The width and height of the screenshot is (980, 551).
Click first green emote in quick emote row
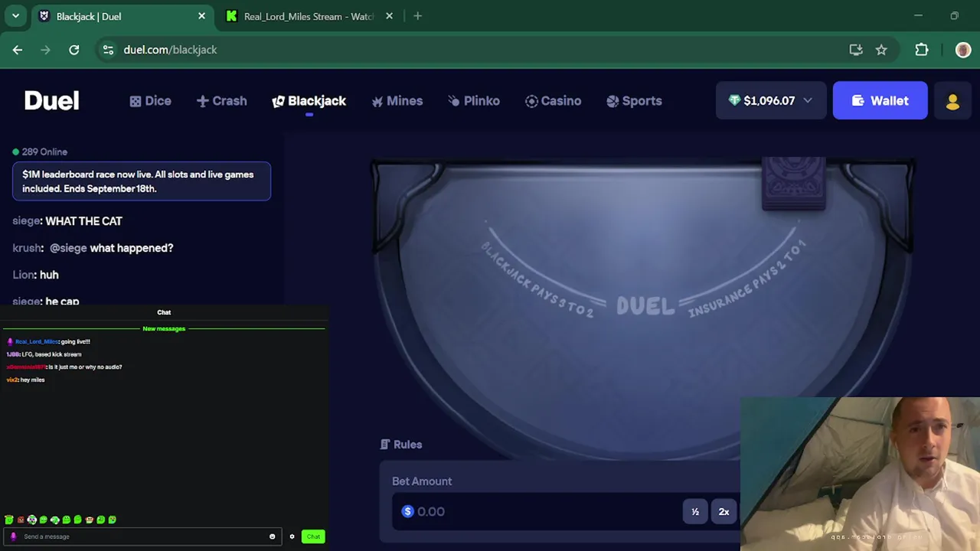[8, 520]
